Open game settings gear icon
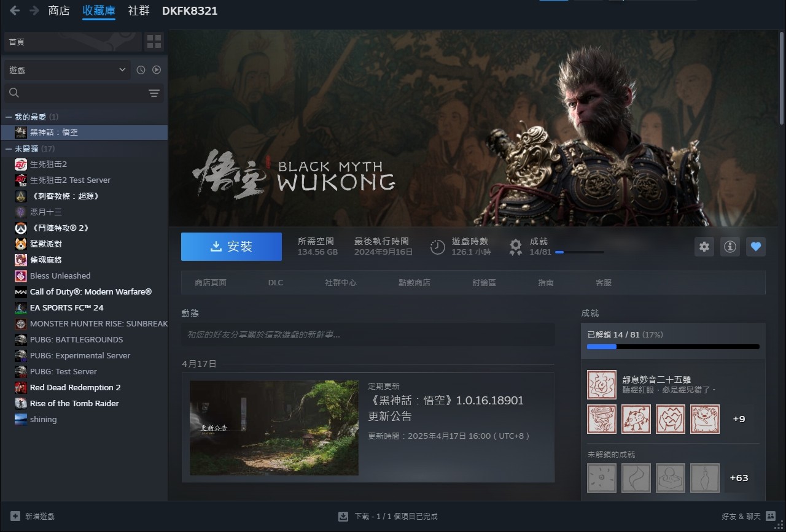This screenshot has width=786, height=532. (704, 247)
